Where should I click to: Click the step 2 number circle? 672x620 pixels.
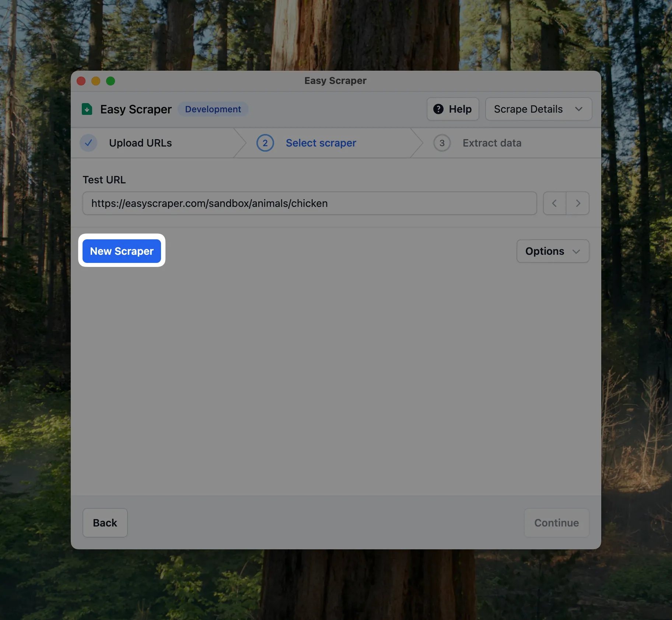(265, 143)
